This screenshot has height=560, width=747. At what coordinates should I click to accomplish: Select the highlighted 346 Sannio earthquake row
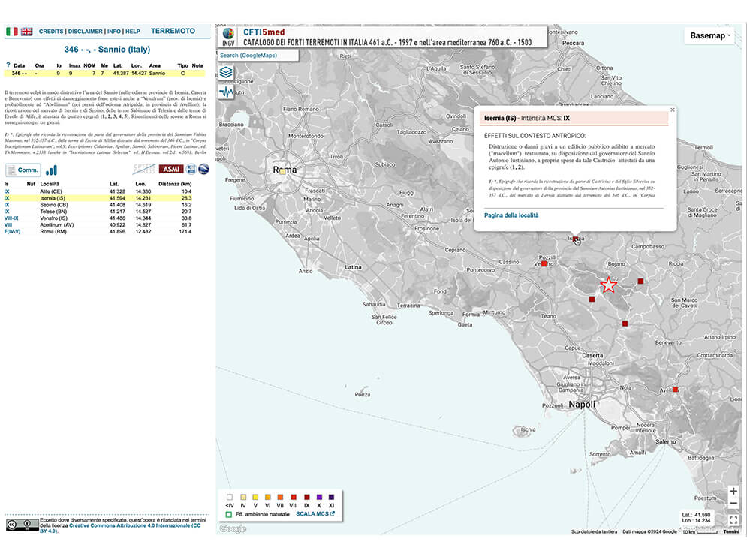coord(105,74)
